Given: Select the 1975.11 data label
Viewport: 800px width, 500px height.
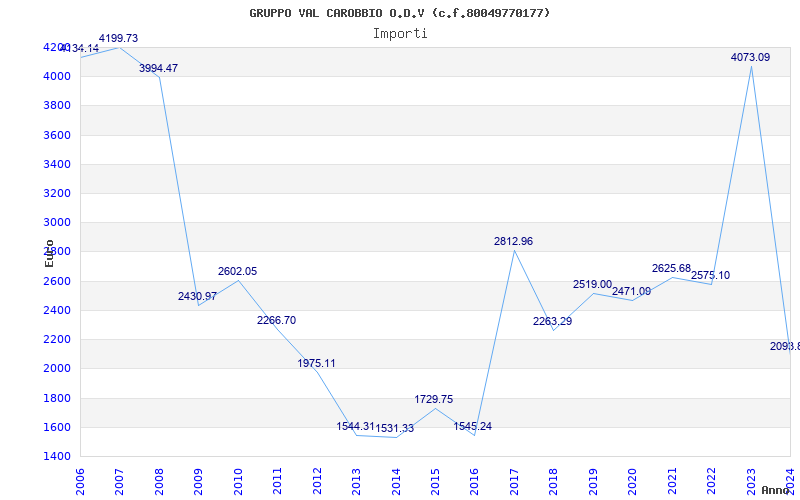Looking at the screenshot, I should 316,363.
